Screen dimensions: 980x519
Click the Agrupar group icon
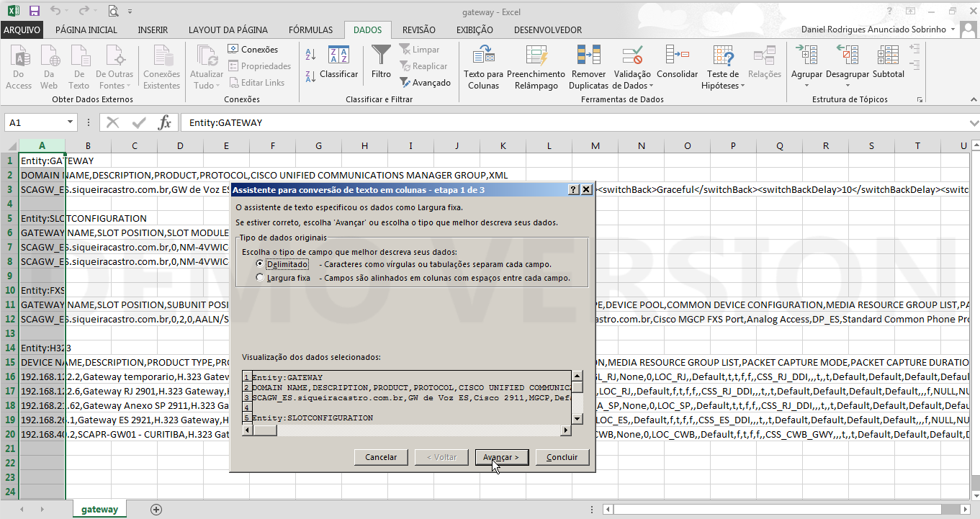(x=806, y=55)
